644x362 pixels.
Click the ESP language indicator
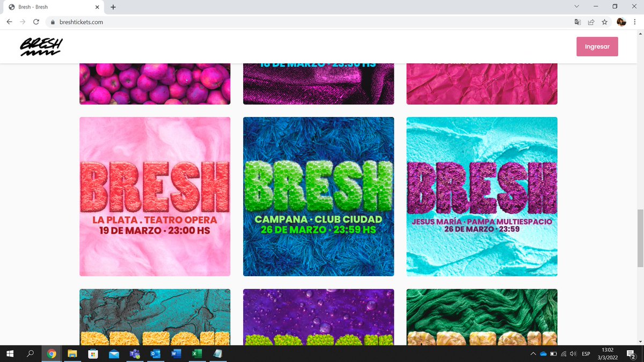click(586, 353)
